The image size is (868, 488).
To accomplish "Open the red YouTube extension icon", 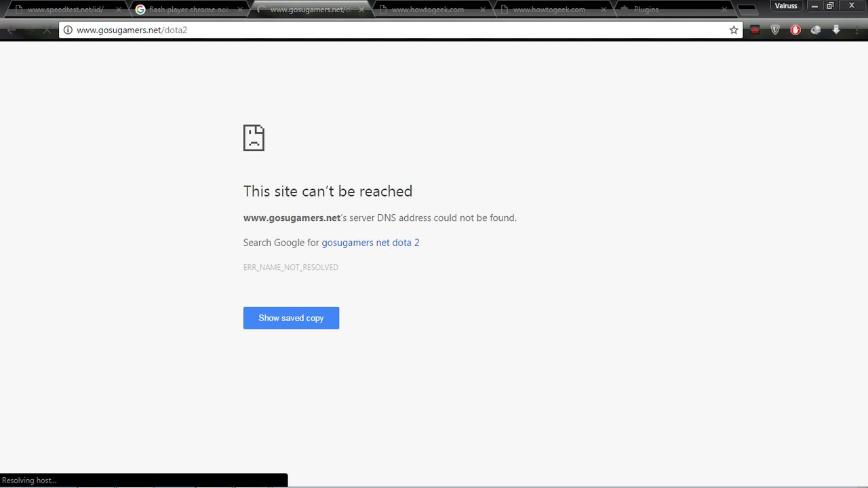I will (x=755, y=30).
